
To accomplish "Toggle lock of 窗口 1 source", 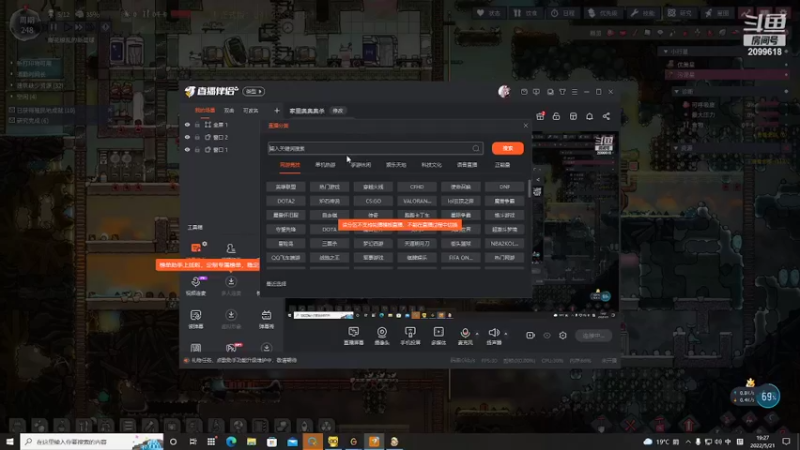I will tap(197, 150).
